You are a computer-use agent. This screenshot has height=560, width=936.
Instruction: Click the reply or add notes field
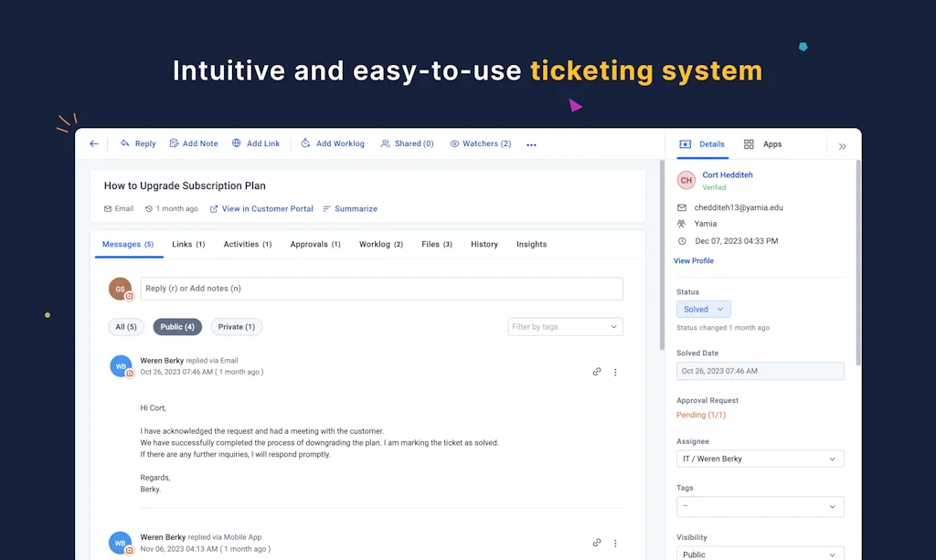click(x=381, y=289)
